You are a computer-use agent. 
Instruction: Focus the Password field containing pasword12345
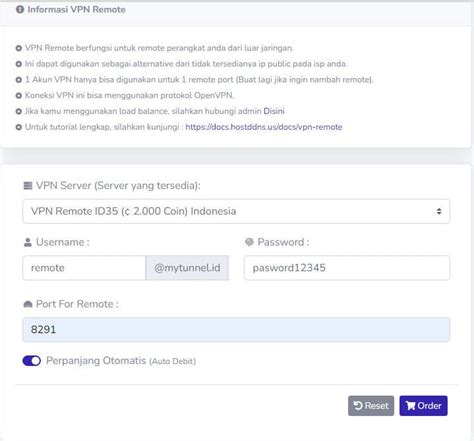tap(347, 268)
